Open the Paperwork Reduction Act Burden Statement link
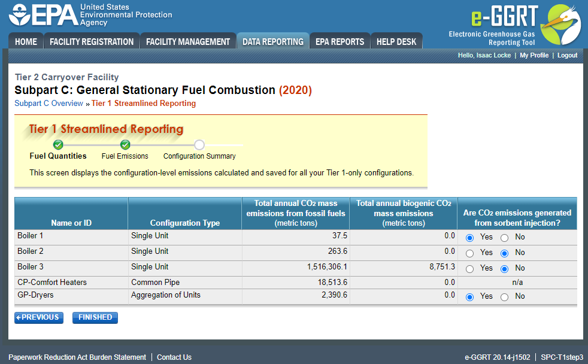Viewport: 588px width, 364px height. pos(77,357)
